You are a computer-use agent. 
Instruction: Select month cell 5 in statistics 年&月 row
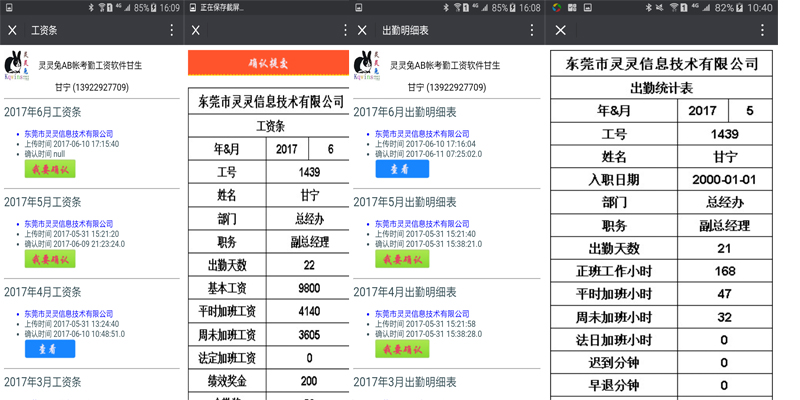751,111
